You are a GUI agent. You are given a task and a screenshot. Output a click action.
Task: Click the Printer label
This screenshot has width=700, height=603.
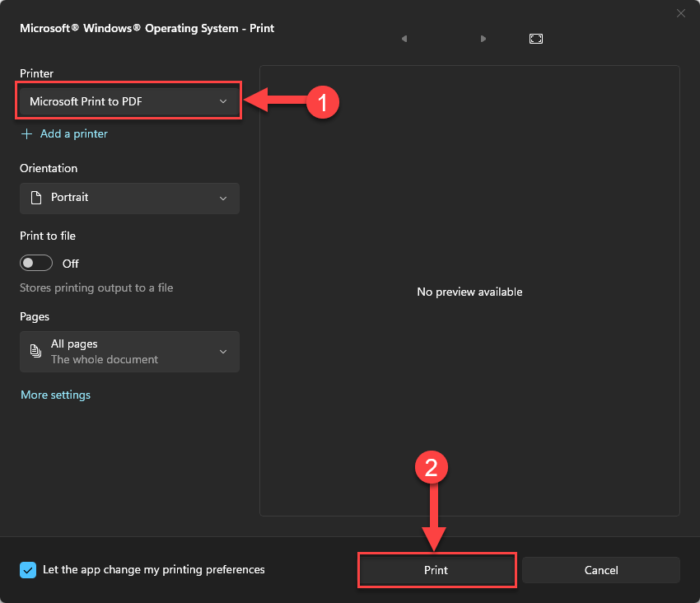(x=37, y=74)
